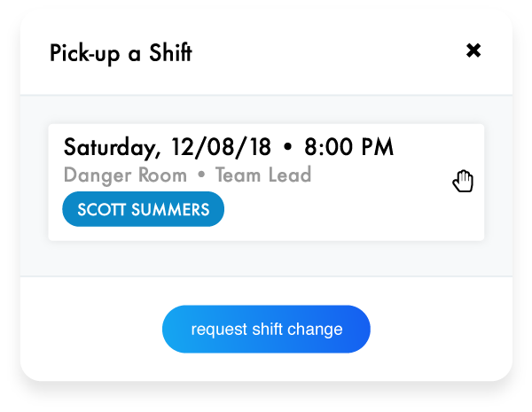Click the Danger Room location label
Viewport: 532px width, 412px height.
125,175
